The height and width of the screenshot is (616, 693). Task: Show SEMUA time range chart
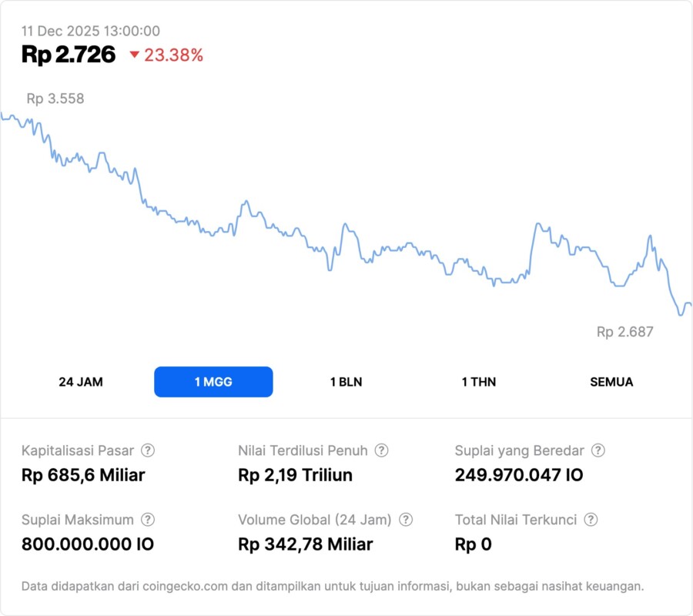(611, 382)
